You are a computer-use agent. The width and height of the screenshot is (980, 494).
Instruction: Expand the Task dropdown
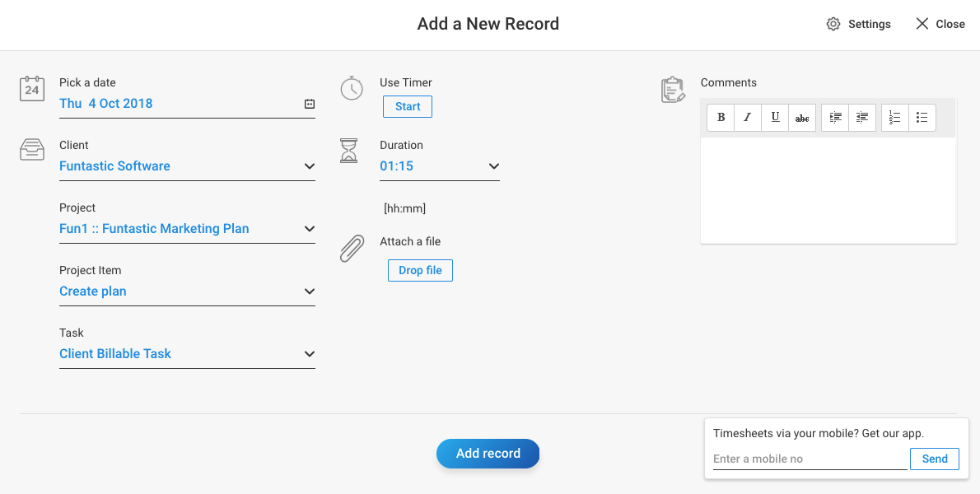pyautogui.click(x=187, y=353)
